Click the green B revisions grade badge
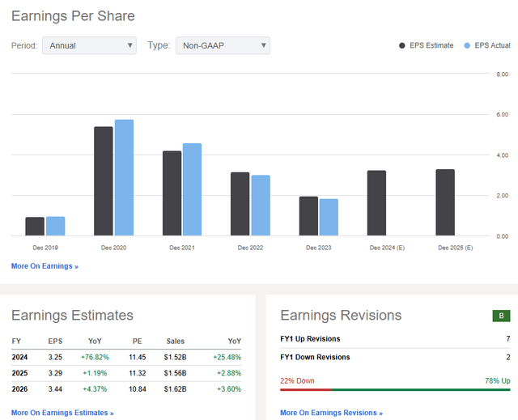Screen dimensions: 518x420 pos(501,316)
